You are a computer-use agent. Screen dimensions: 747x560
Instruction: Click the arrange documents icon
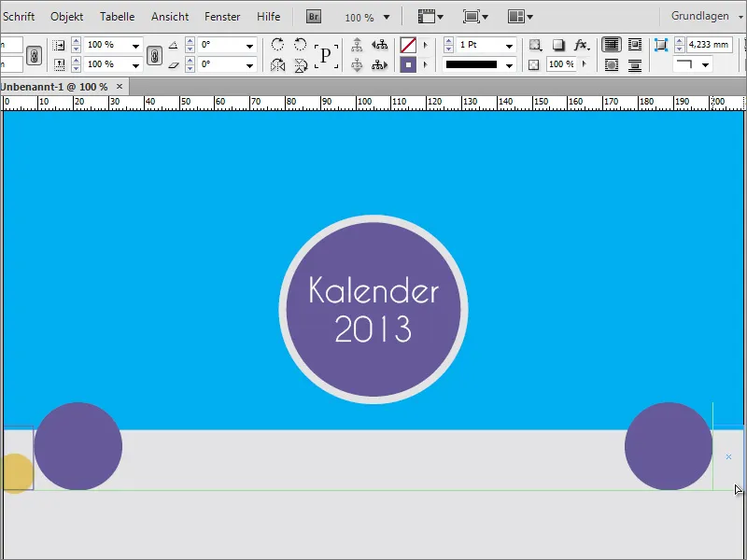coord(520,17)
